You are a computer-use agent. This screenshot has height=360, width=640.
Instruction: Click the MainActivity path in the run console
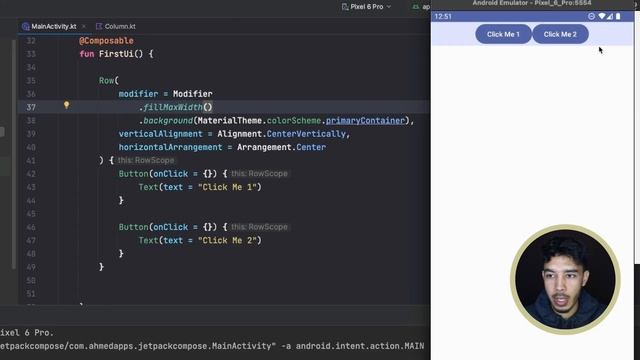(138, 346)
